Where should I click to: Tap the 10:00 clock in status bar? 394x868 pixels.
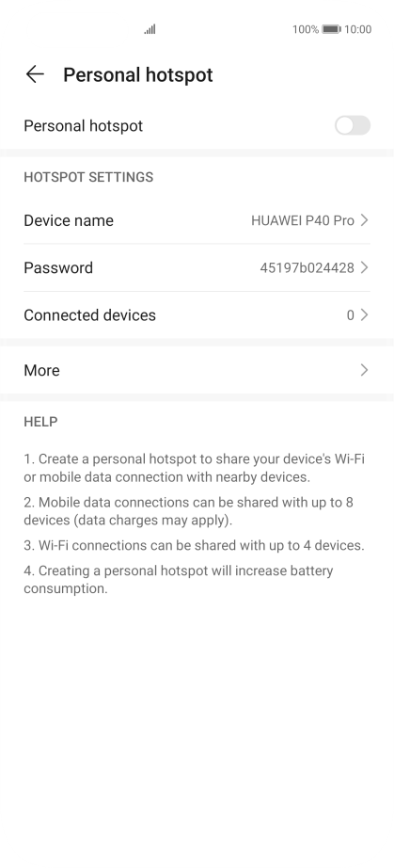(x=357, y=29)
